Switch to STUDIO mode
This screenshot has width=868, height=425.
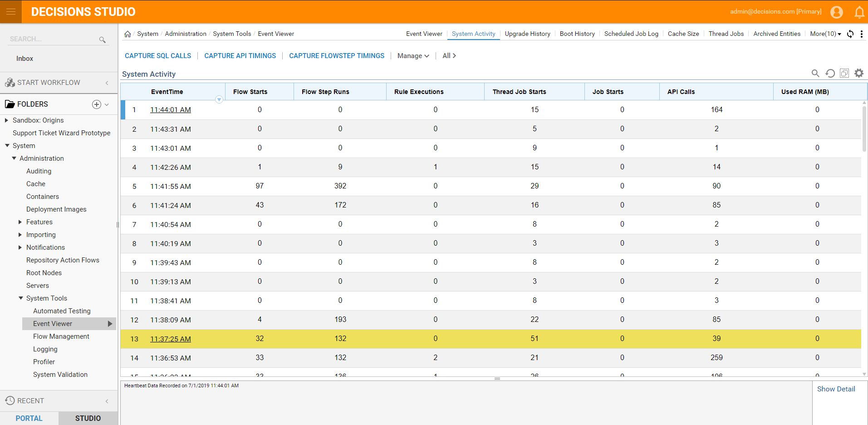pyautogui.click(x=88, y=418)
